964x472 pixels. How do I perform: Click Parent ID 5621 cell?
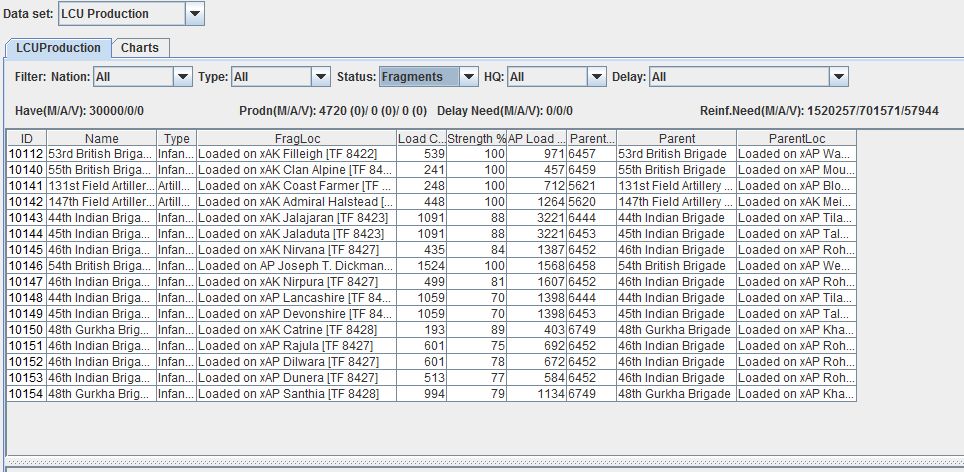point(591,186)
